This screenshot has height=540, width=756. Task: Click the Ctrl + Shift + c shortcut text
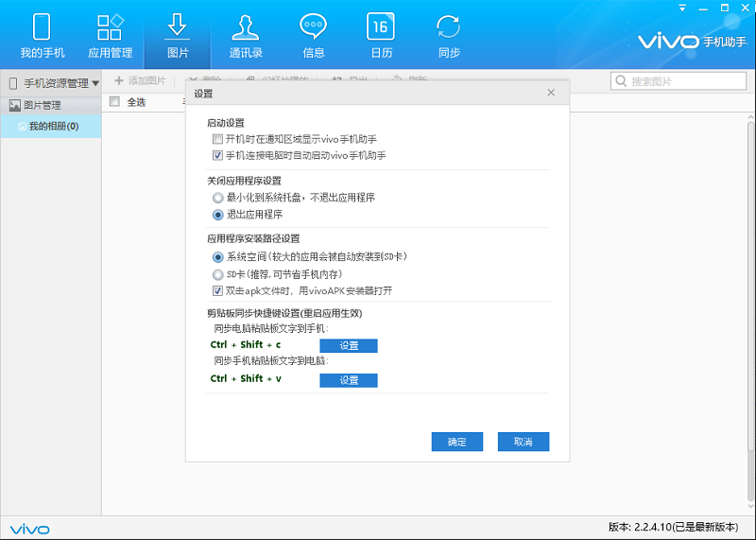click(x=246, y=344)
